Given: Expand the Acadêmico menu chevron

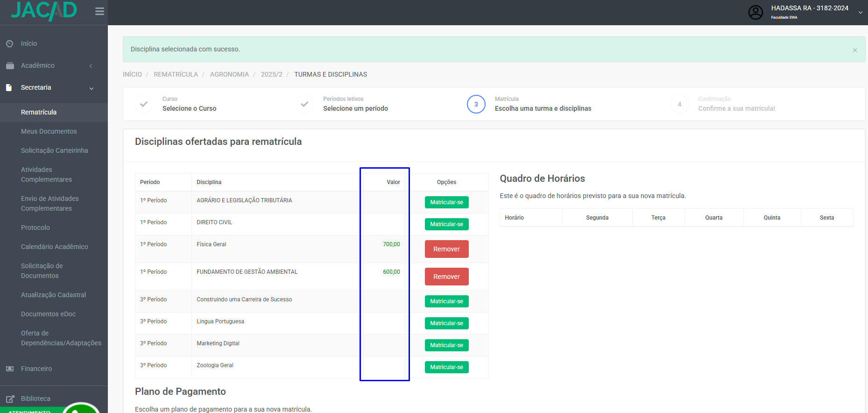Looking at the screenshot, I should tap(91, 66).
